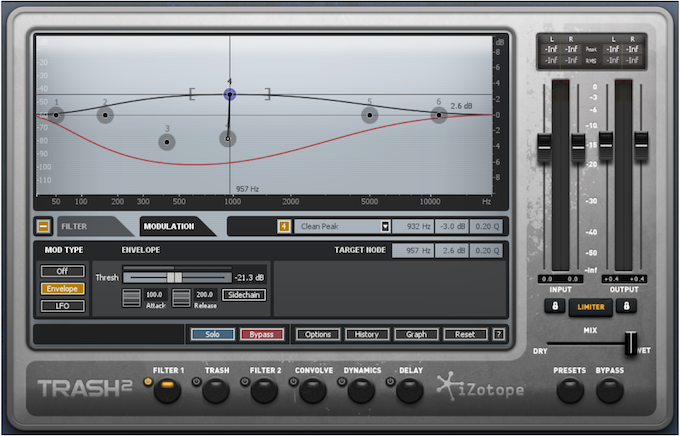Click the Delay module knob button

click(x=410, y=390)
